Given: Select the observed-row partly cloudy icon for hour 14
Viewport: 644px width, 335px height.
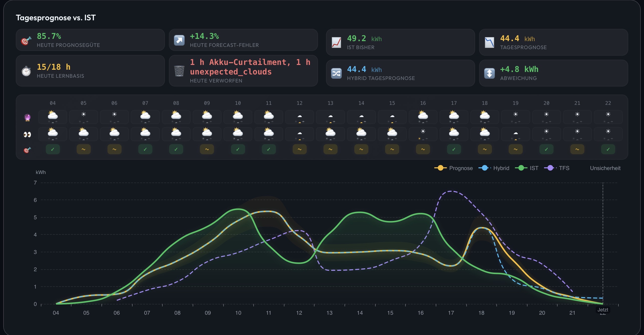Looking at the screenshot, I should 361,132.
